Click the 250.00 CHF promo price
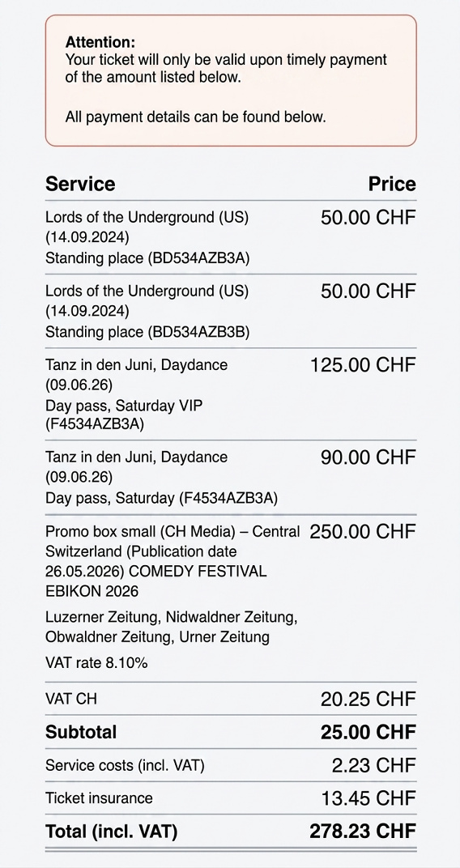460x868 pixels. [363, 531]
